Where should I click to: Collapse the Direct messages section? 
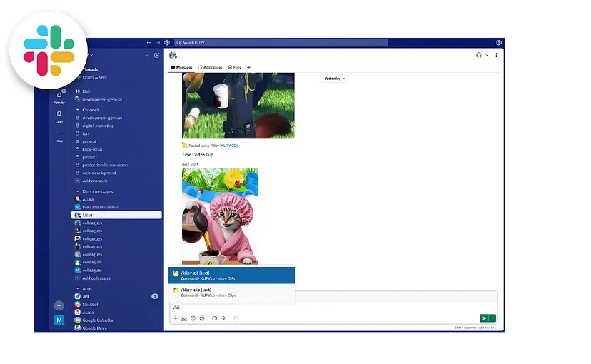(78, 191)
